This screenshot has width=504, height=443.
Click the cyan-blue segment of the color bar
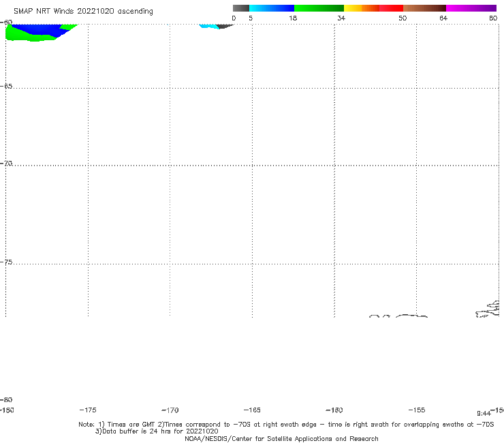point(272,8)
